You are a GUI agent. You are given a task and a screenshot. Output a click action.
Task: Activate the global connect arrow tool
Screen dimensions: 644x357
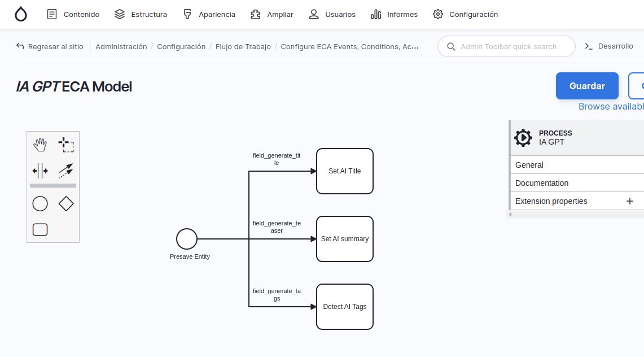(66, 170)
